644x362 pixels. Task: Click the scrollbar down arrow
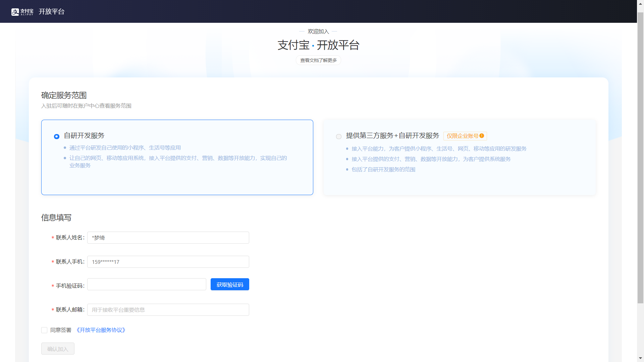pyautogui.click(x=640, y=358)
